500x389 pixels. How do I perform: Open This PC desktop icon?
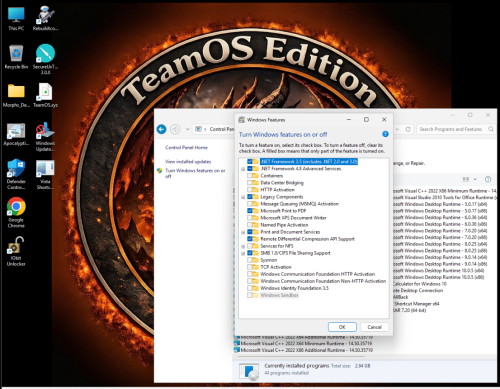16,18
